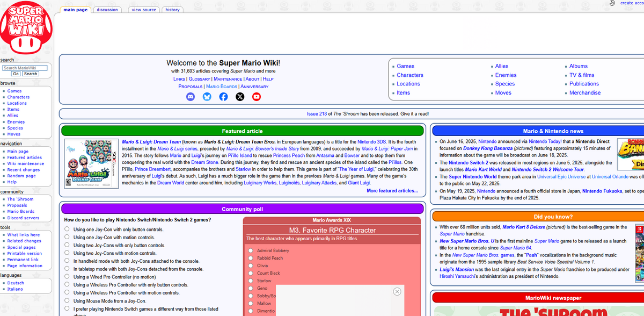The image size is (644, 316).
Task: Open Locations in the portal box
Action: point(408,84)
